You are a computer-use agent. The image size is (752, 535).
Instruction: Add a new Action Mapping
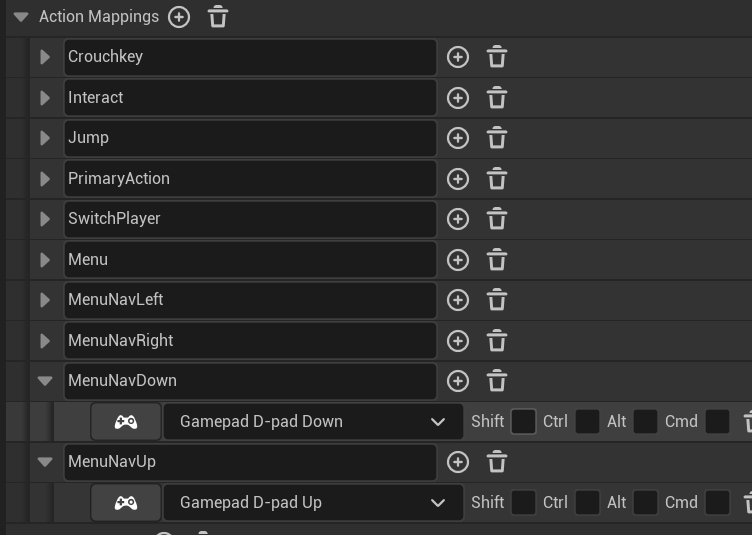coord(179,17)
